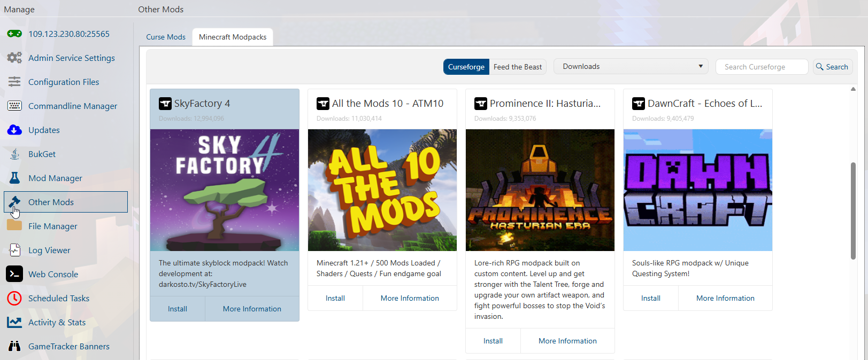Select the Curseforge source toggle
This screenshot has height=360, width=868.
point(466,67)
